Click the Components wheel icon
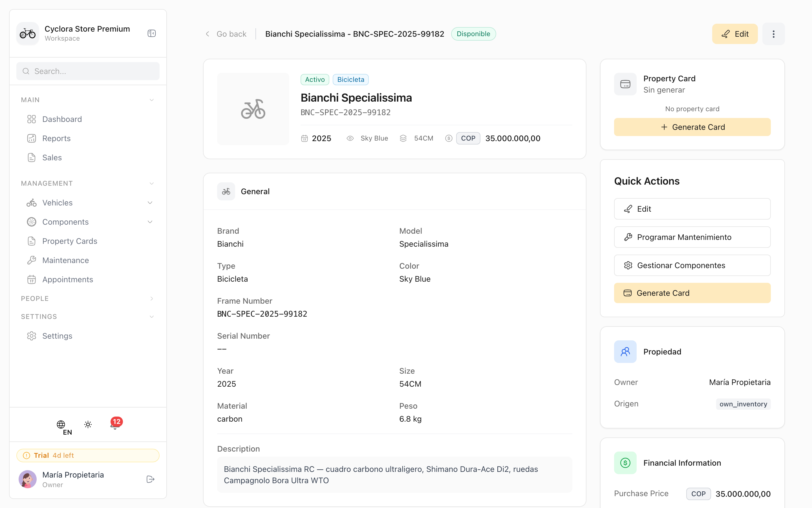The height and width of the screenshot is (508, 812). click(32, 222)
